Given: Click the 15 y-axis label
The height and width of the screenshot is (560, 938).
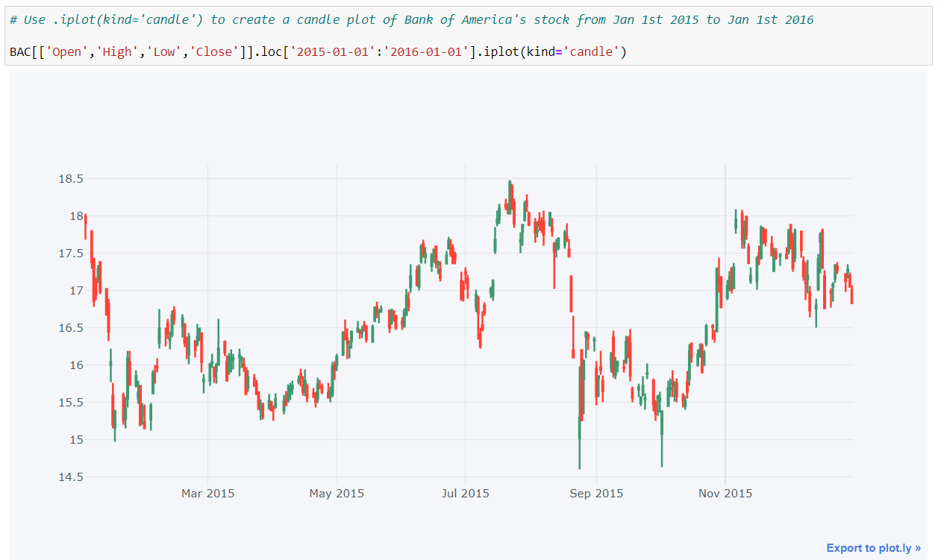Looking at the screenshot, I should (76, 440).
